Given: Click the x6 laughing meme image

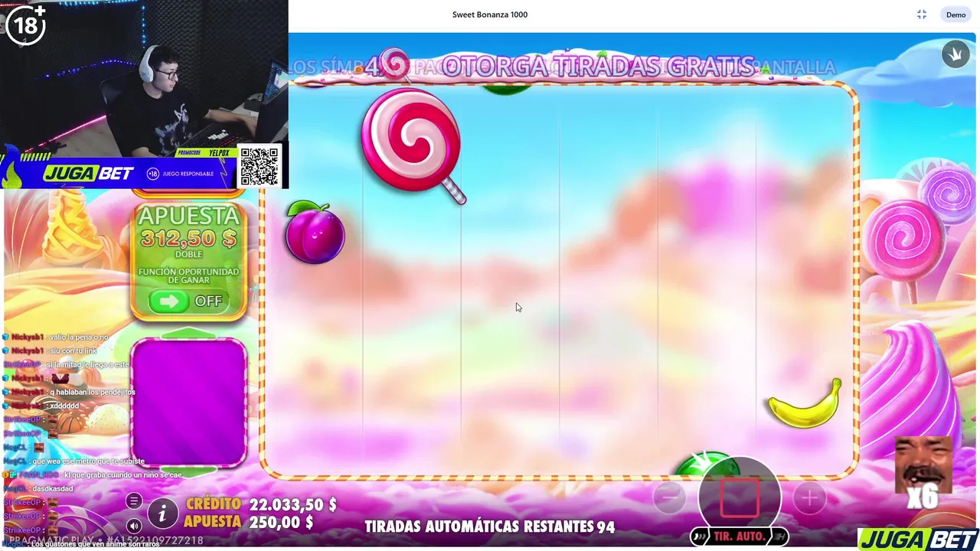Looking at the screenshot, I should pyautogui.click(x=923, y=473).
